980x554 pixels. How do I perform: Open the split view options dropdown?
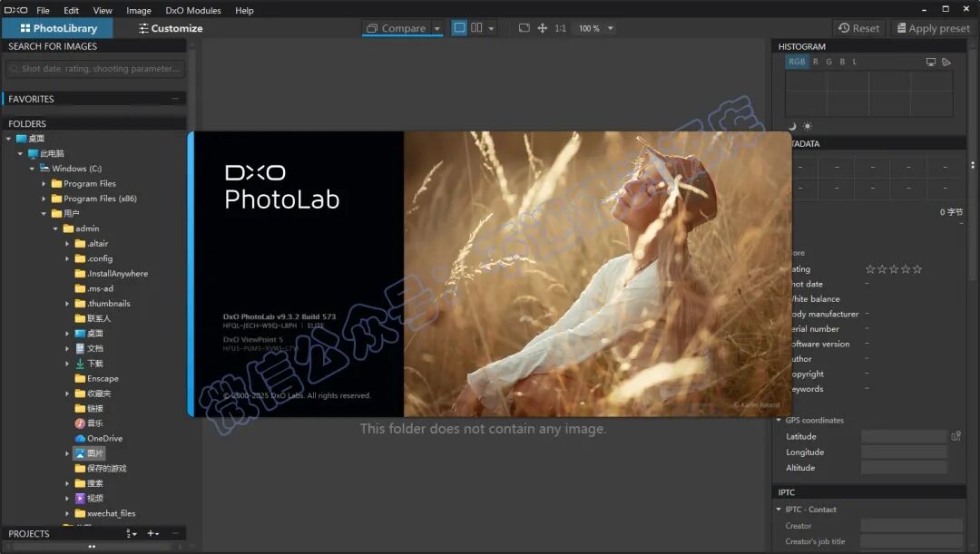pyautogui.click(x=491, y=28)
